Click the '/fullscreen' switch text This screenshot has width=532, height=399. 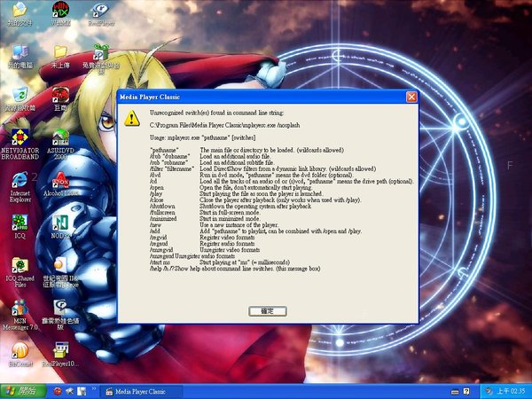pos(162,213)
